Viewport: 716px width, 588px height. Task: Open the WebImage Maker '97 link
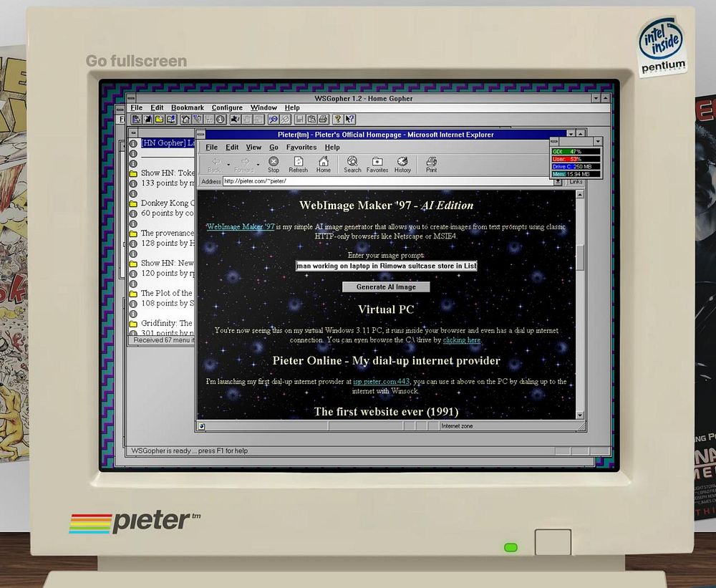click(241, 226)
